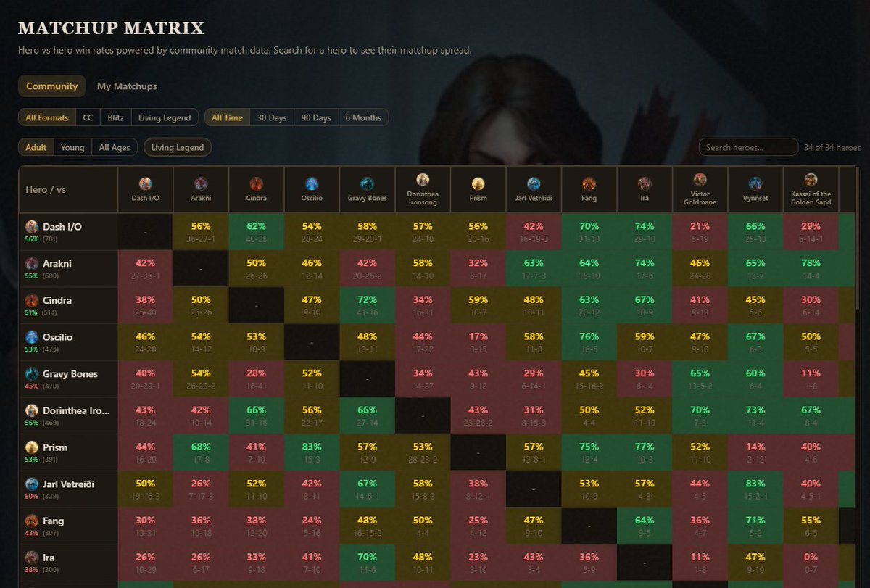Select the 6 Months range filter
The width and height of the screenshot is (870, 588).
pos(363,117)
